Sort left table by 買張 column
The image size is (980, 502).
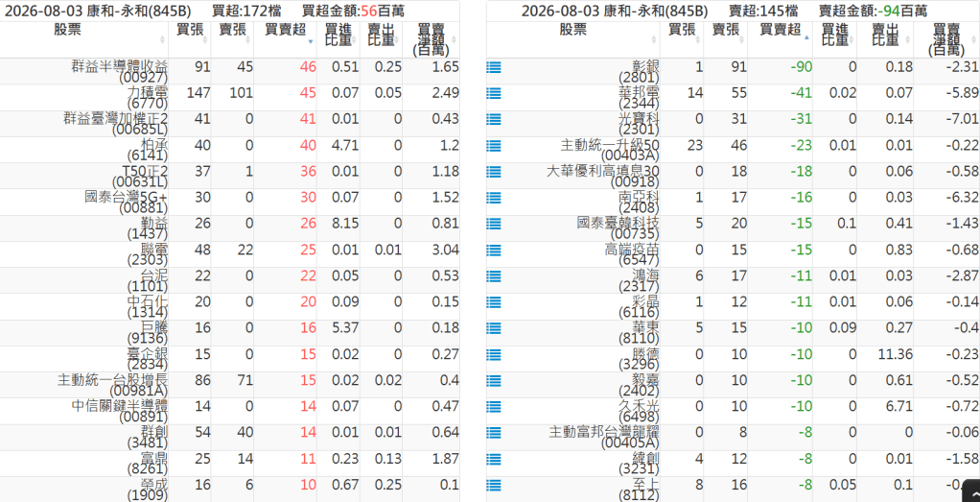point(190,40)
